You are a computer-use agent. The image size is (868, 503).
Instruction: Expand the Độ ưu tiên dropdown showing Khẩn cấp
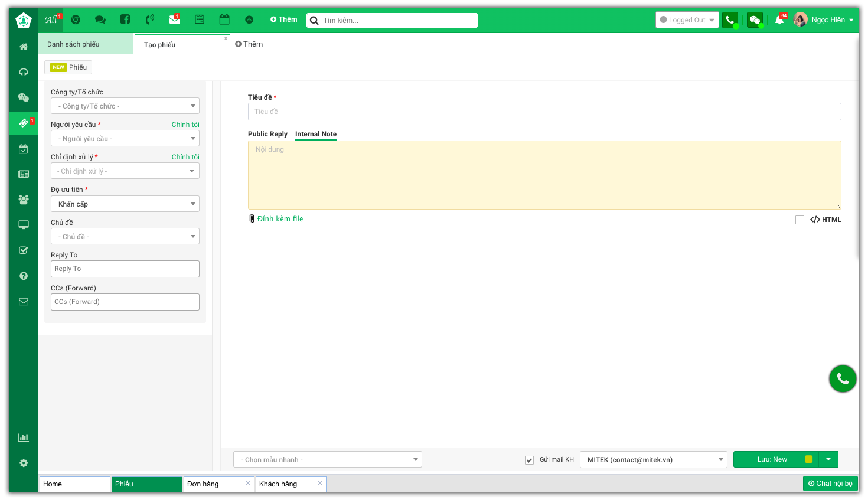pos(125,204)
